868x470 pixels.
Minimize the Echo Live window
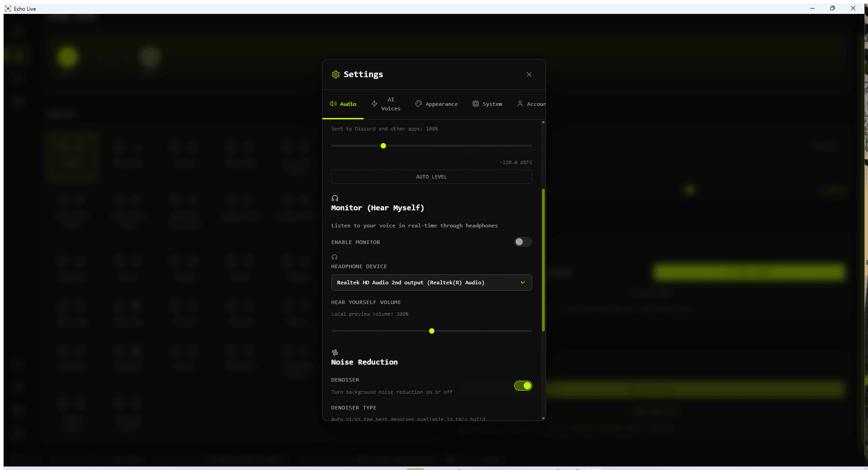coord(812,8)
